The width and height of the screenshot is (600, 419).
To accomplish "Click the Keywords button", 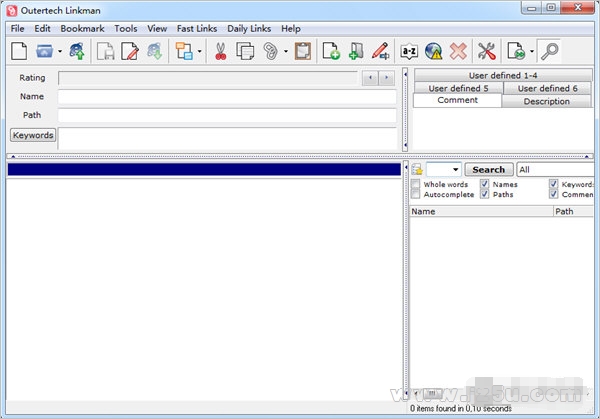I will pos(33,135).
